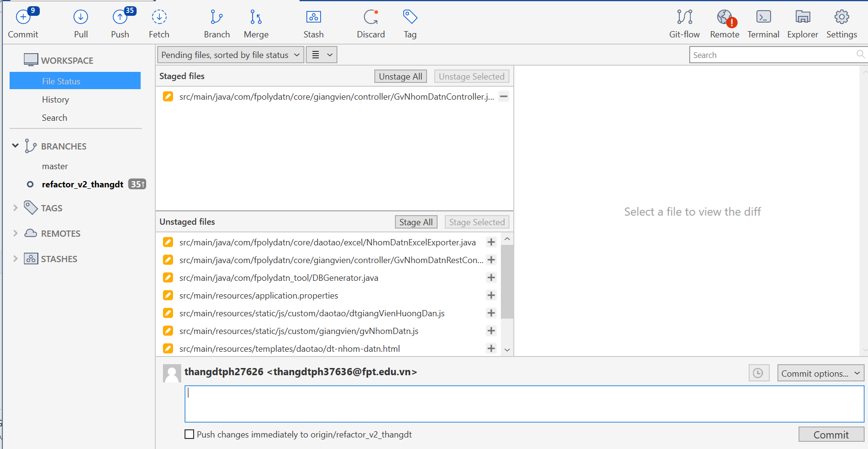Select unstaged file DBGenerator.java

coord(278,277)
